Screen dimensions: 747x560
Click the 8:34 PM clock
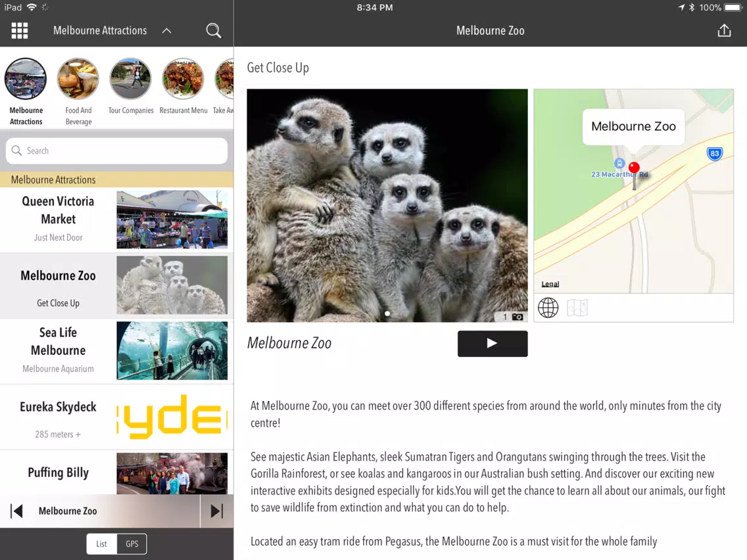point(375,7)
